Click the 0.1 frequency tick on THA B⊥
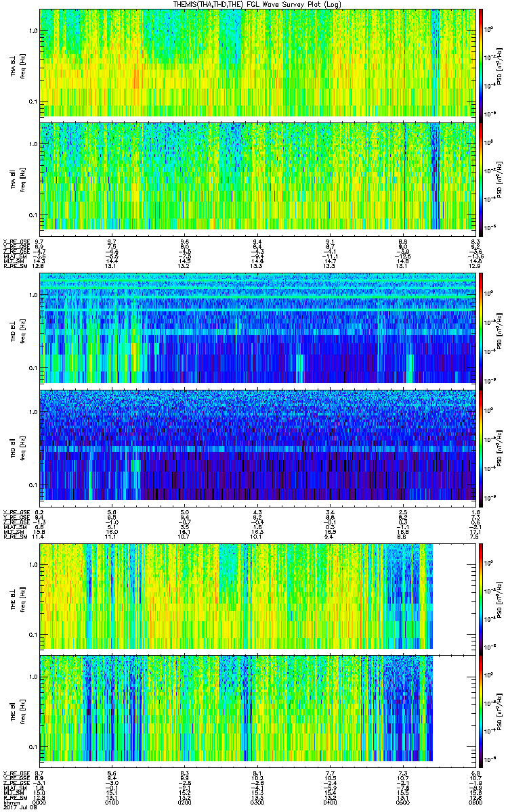Image resolution: width=508 pixels, height=812 pixels. click(32, 101)
